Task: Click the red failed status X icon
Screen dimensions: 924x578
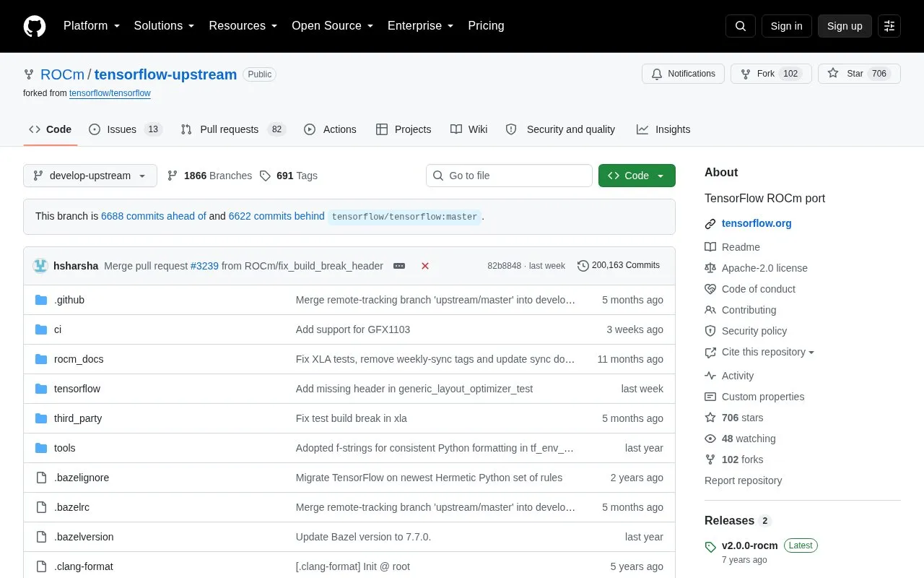Action: 425,266
